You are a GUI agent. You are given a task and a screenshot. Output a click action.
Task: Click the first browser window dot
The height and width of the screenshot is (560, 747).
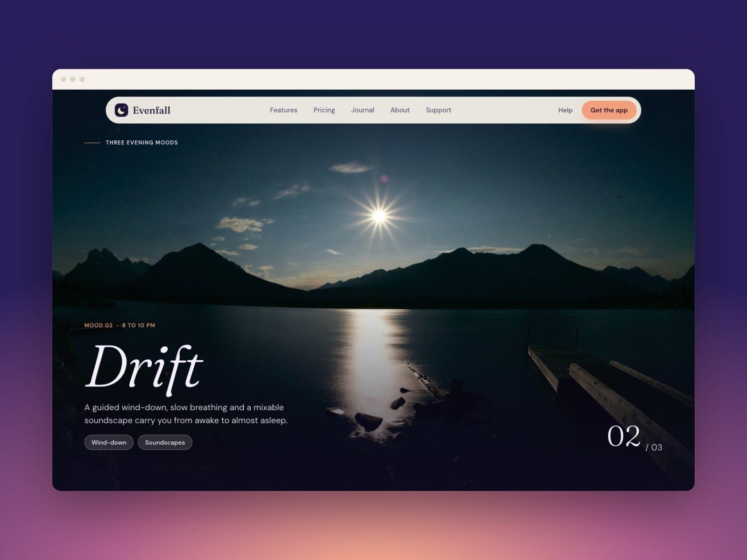click(63, 79)
